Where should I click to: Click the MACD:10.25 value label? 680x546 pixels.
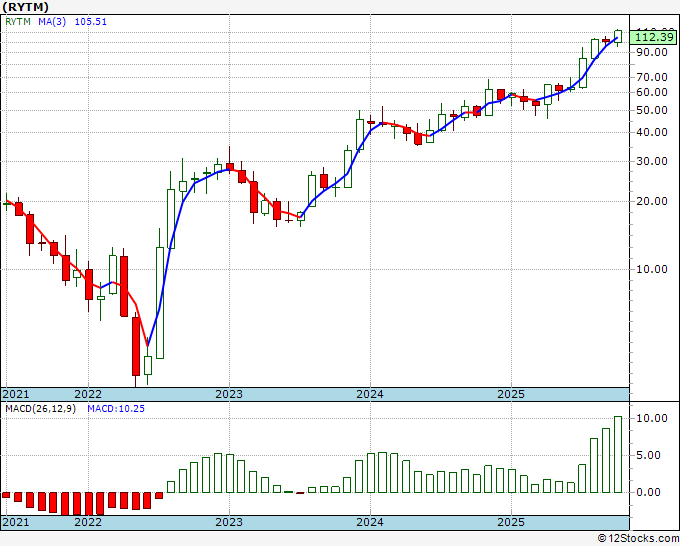tap(116, 409)
